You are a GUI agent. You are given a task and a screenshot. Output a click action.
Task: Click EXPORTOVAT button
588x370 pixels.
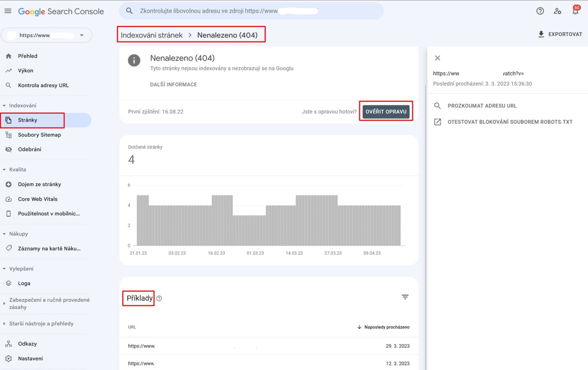click(x=560, y=34)
